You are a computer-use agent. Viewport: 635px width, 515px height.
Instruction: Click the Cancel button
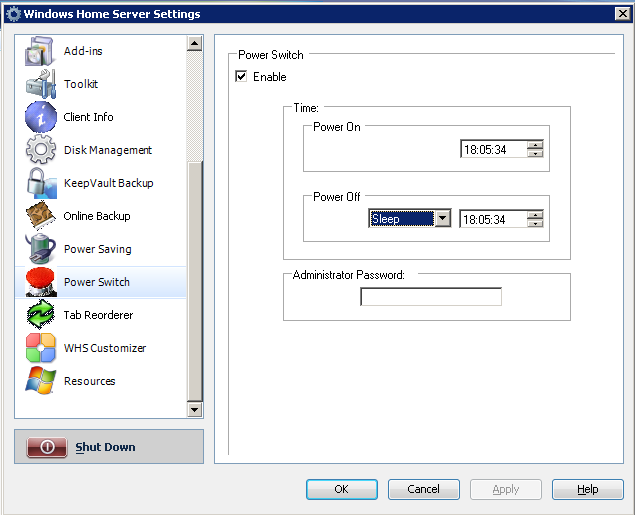point(424,489)
